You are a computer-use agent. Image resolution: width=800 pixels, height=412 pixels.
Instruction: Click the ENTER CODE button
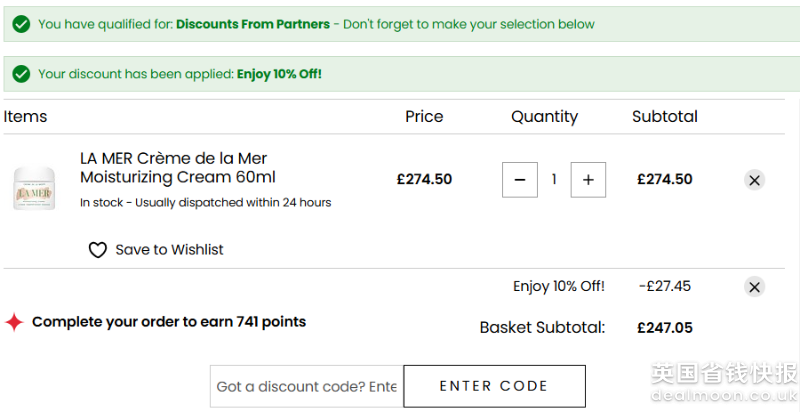(x=493, y=386)
